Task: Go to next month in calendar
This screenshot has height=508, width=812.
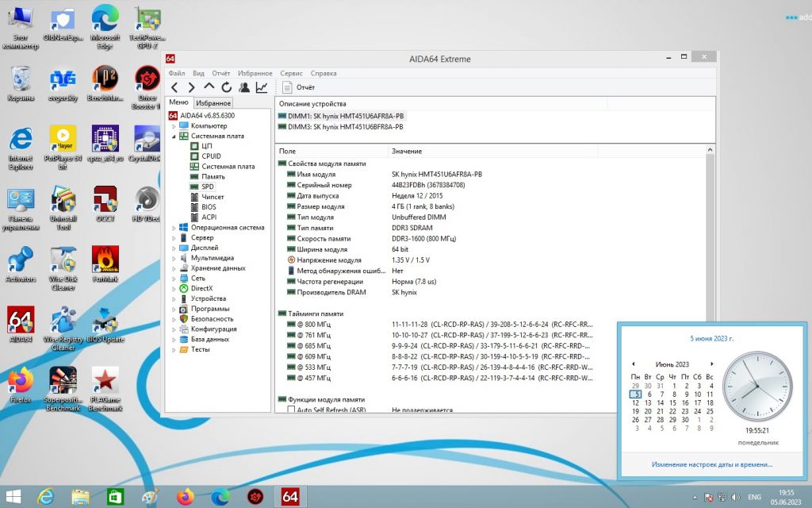Action: [x=712, y=364]
